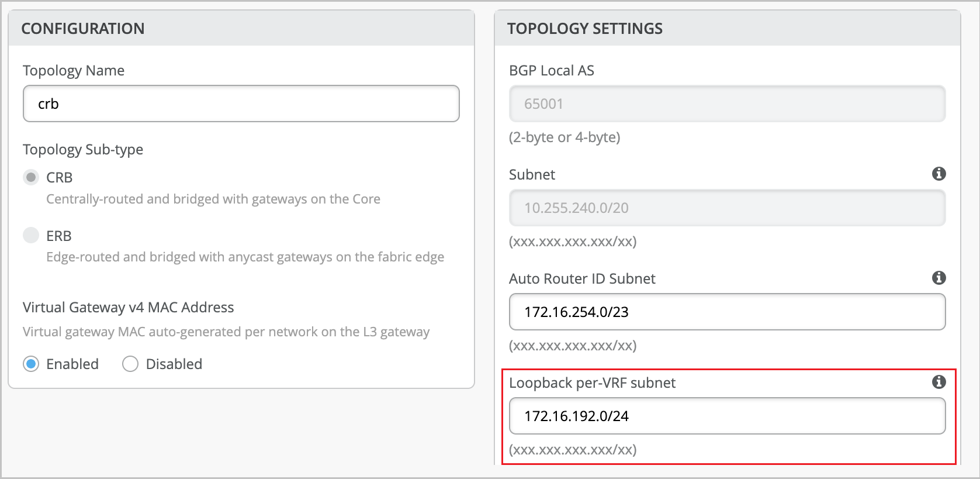This screenshot has height=479, width=980.
Task: Click the BGP Local AS field
Action: 727,104
